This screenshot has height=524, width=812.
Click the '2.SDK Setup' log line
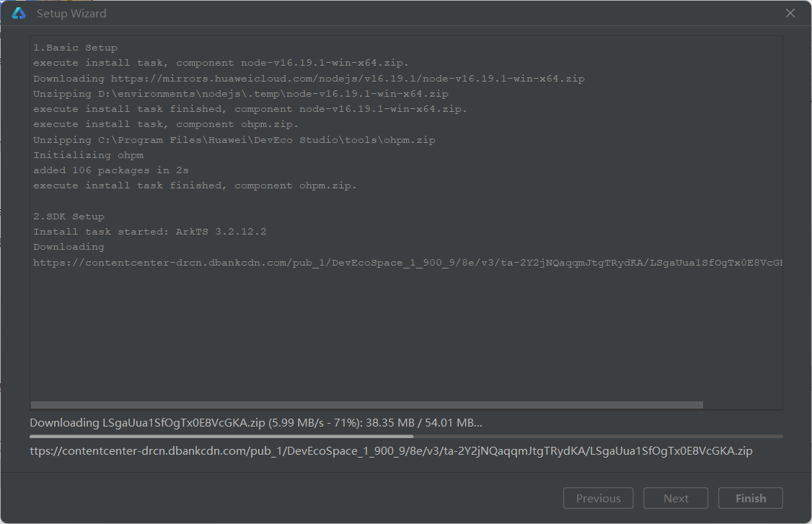pos(69,217)
